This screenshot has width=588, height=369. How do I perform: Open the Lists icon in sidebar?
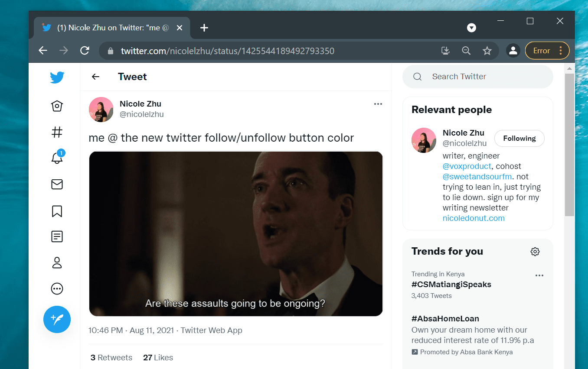click(57, 236)
